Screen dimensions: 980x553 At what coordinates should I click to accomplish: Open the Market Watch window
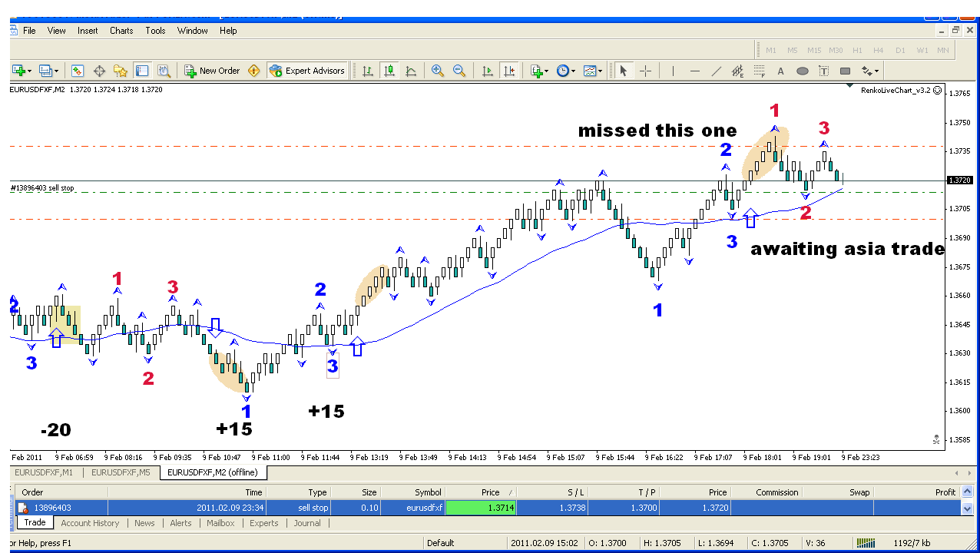[78, 71]
